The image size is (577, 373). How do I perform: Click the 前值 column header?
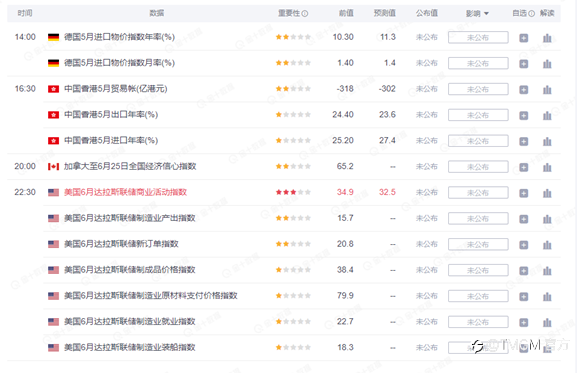(x=346, y=13)
